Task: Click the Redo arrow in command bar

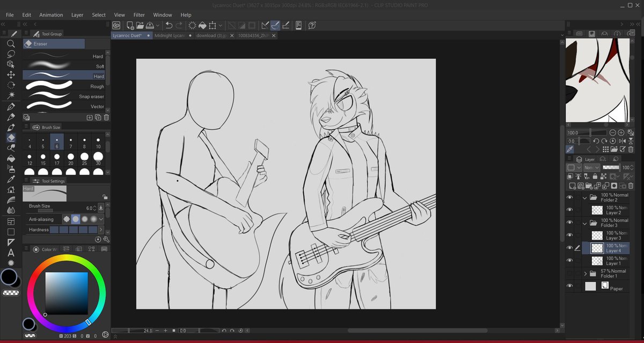Action: click(x=179, y=25)
